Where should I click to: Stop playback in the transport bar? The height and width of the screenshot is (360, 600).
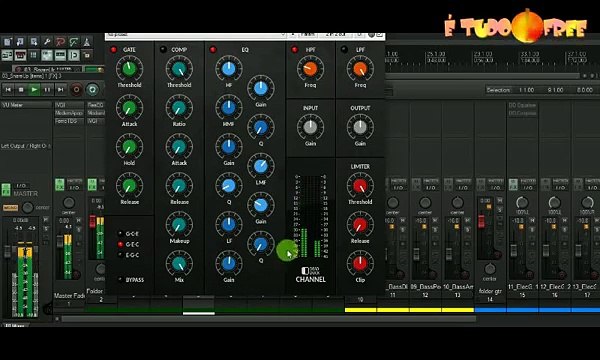(x=21, y=90)
